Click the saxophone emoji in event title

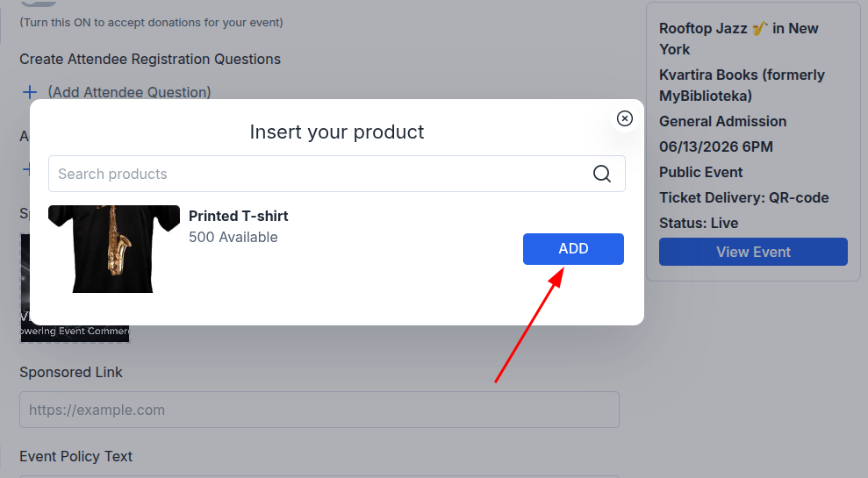point(759,28)
